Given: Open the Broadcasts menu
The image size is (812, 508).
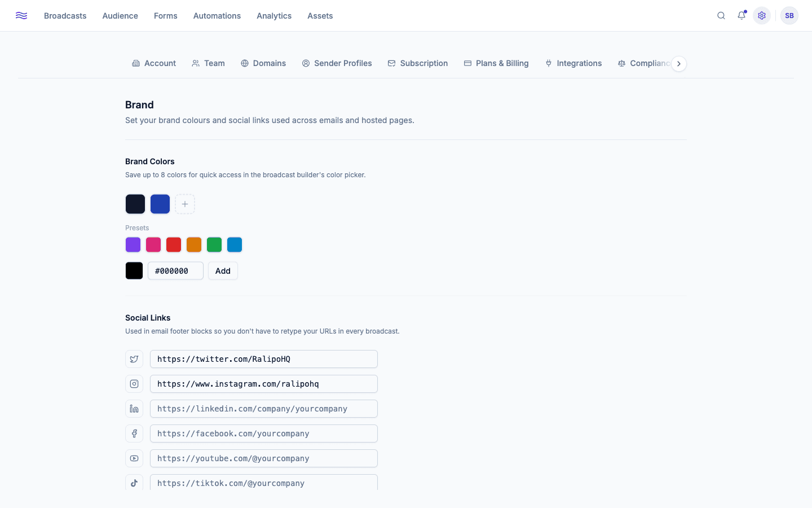Looking at the screenshot, I should coord(65,16).
